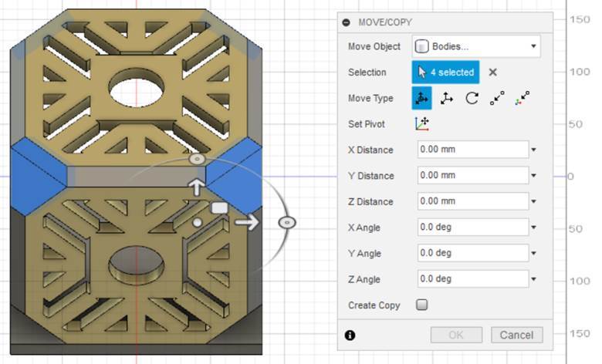The image size is (602, 364).
Task: Click the Y Angle input field
Action: [473, 253]
